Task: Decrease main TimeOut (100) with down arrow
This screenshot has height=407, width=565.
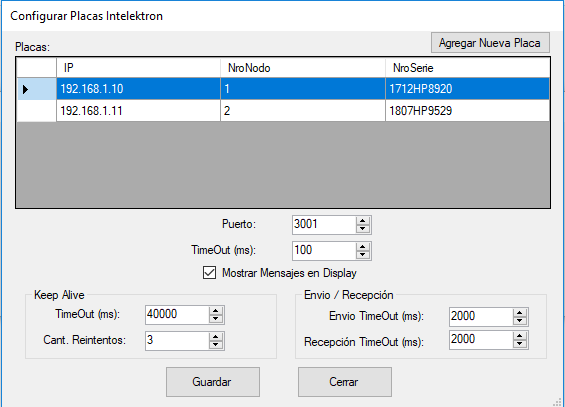Action: [363, 255]
